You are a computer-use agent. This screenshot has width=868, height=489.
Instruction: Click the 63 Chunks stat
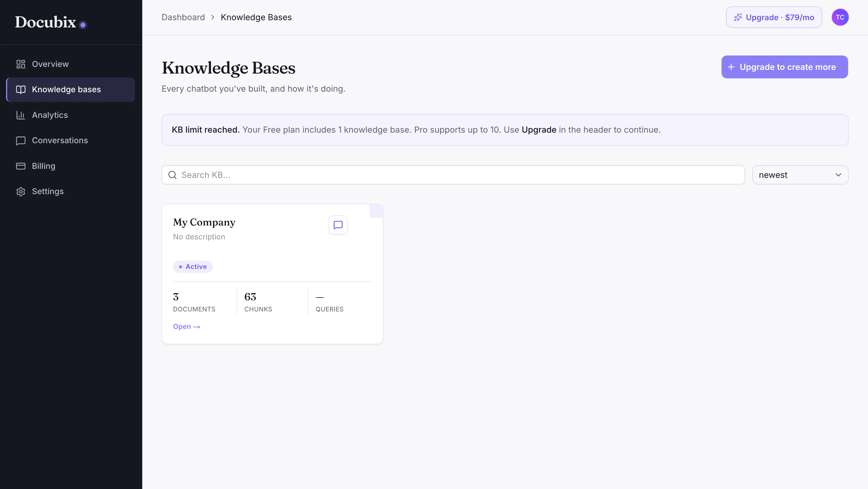point(258,302)
